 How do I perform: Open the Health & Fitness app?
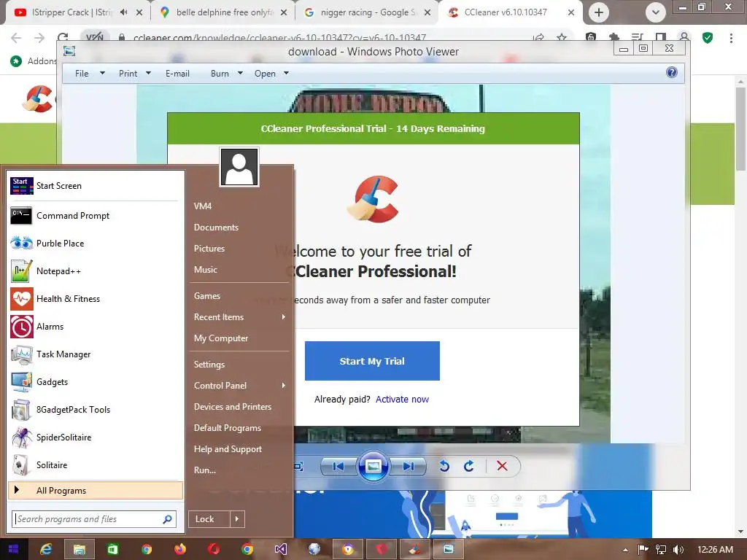pos(96,298)
